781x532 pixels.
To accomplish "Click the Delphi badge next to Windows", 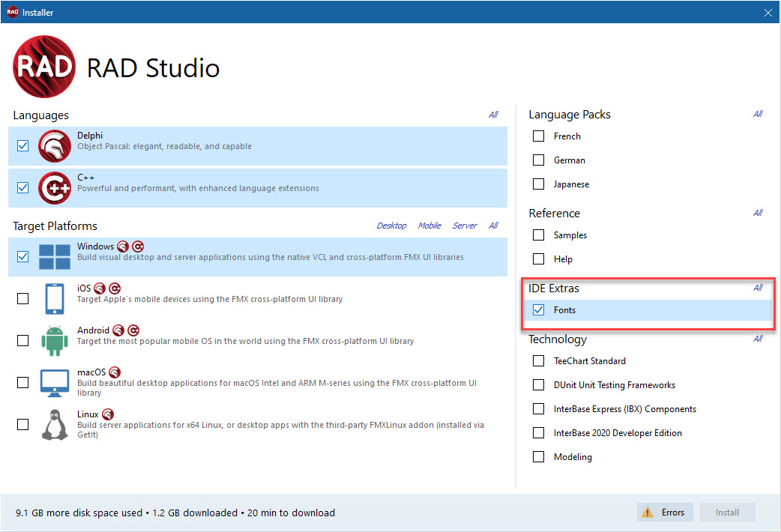I will 122,247.
